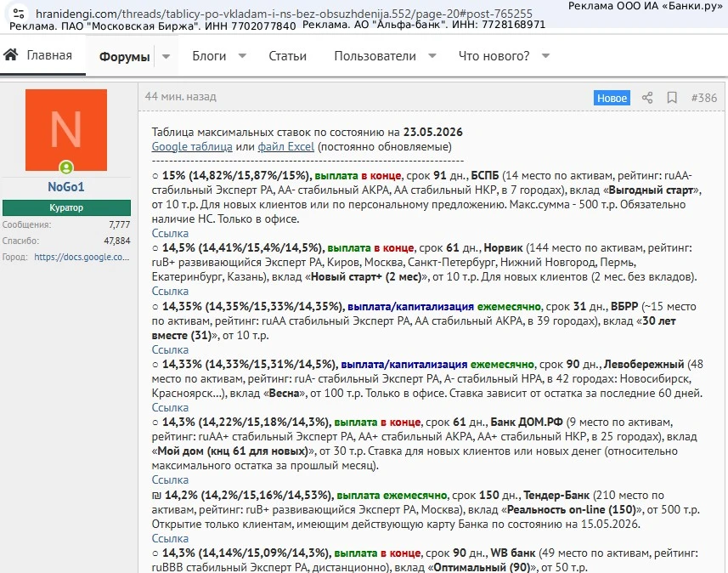Viewport: 728px width, 573px height.
Task: Click the bold deposit name Весна
Action: (284, 393)
